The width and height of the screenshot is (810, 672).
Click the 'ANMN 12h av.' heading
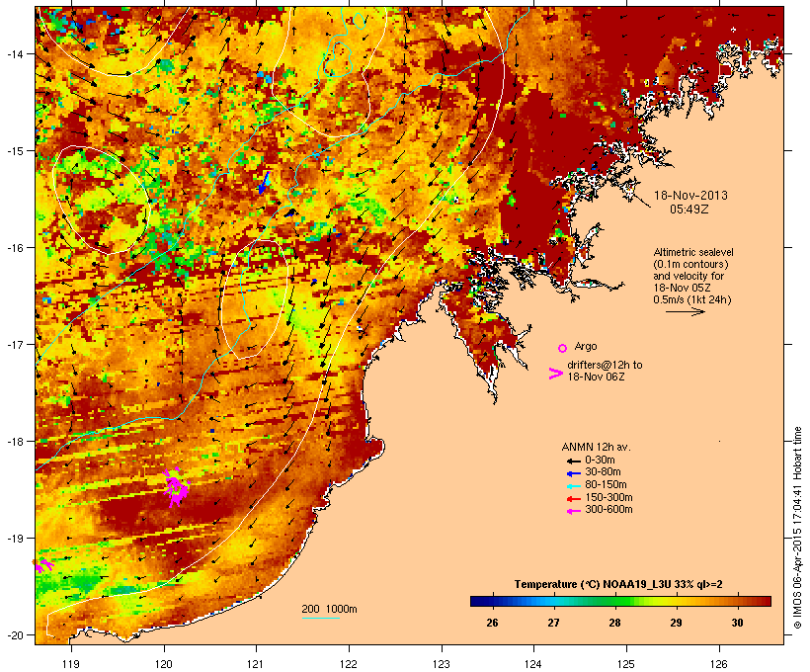[596, 447]
